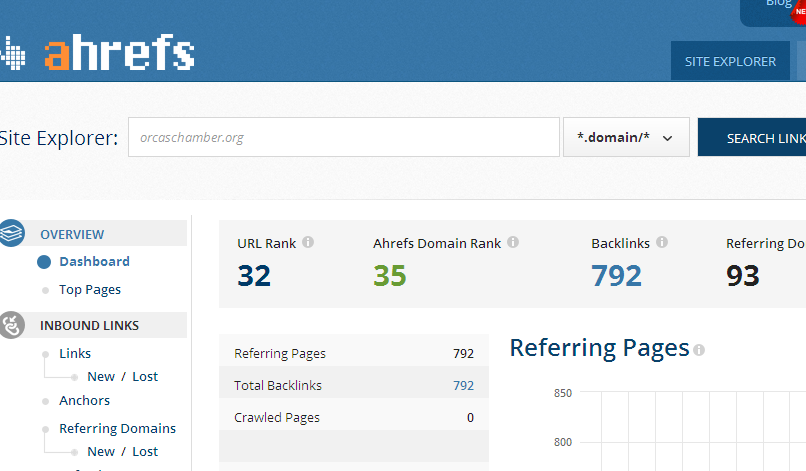Open the Site Explorer tab

tap(730, 61)
